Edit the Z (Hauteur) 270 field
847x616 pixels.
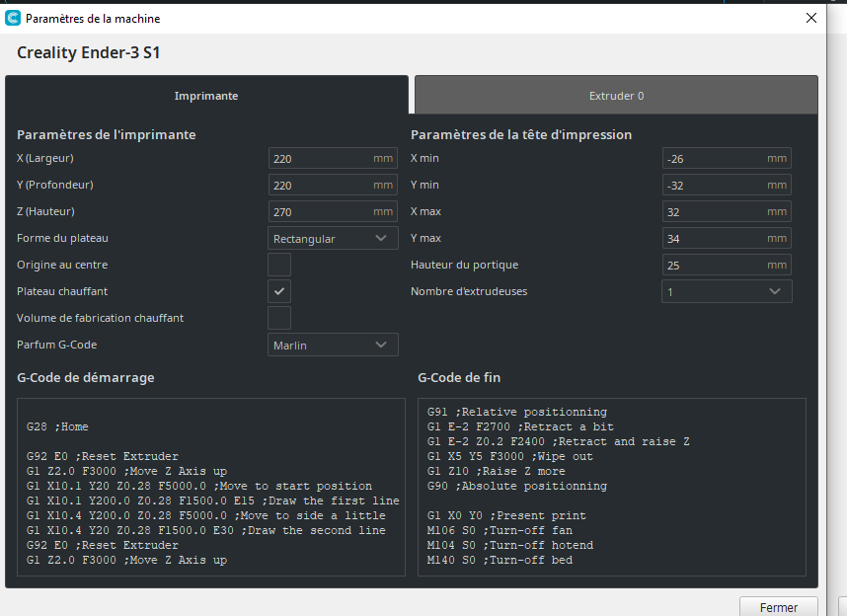click(333, 211)
